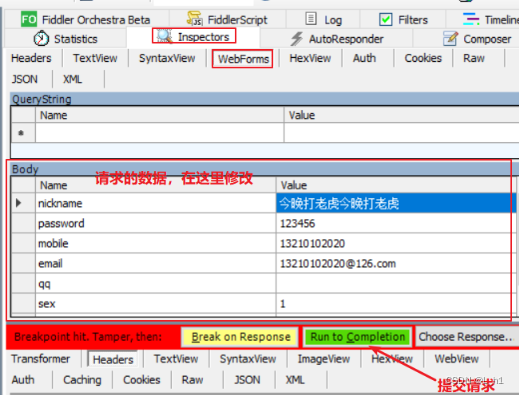Select the response Transformer tab
The height and width of the screenshot is (395, 519).
tap(41, 359)
